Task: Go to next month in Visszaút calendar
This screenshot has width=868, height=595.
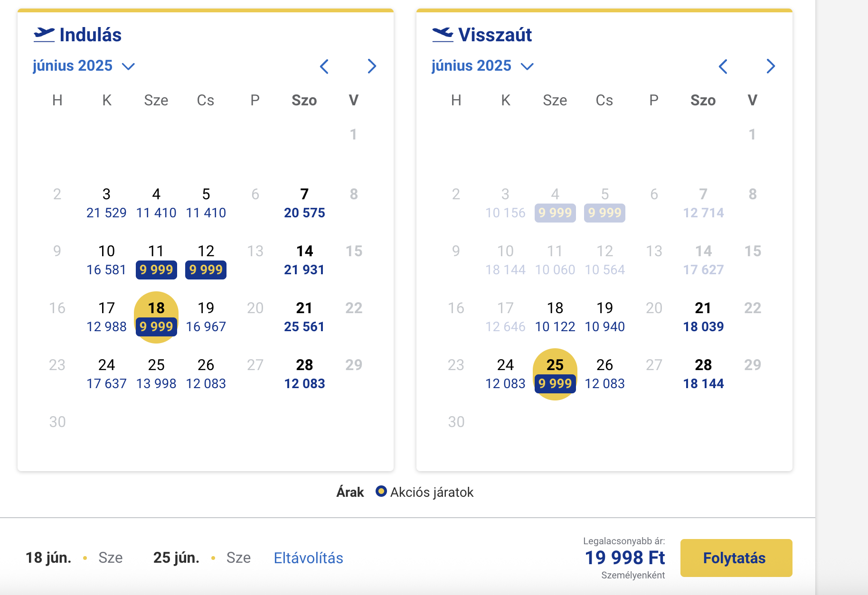Action: [x=771, y=66]
